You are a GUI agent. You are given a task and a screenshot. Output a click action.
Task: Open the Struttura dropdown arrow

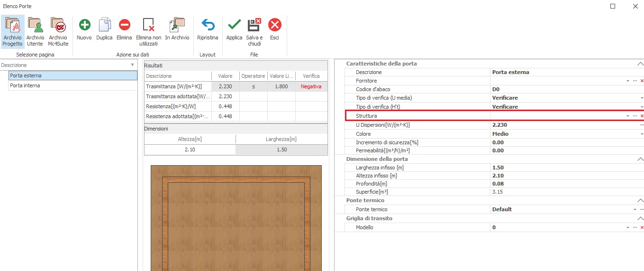[628, 116]
